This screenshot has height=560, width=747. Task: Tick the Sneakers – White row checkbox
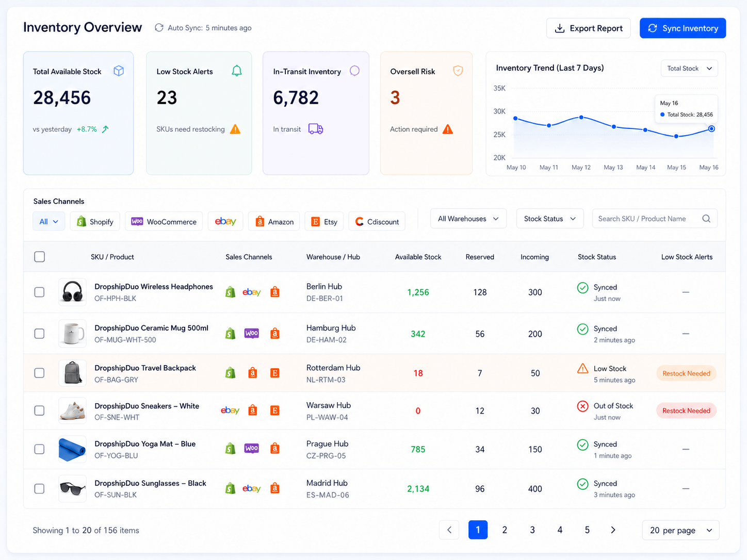coord(39,410)
